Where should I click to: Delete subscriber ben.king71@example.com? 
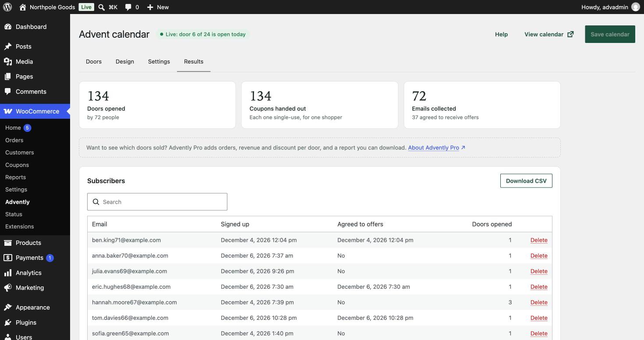(539, 240)
